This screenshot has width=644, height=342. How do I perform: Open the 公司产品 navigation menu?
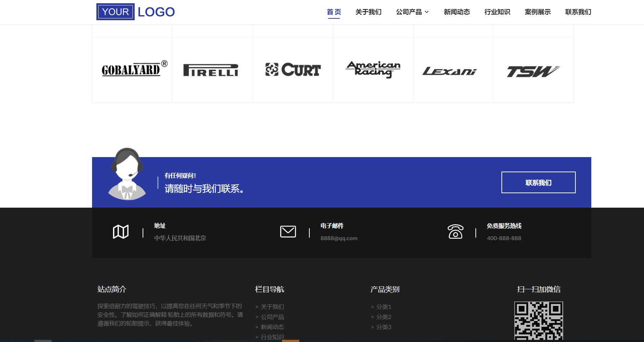coord(409,12)
